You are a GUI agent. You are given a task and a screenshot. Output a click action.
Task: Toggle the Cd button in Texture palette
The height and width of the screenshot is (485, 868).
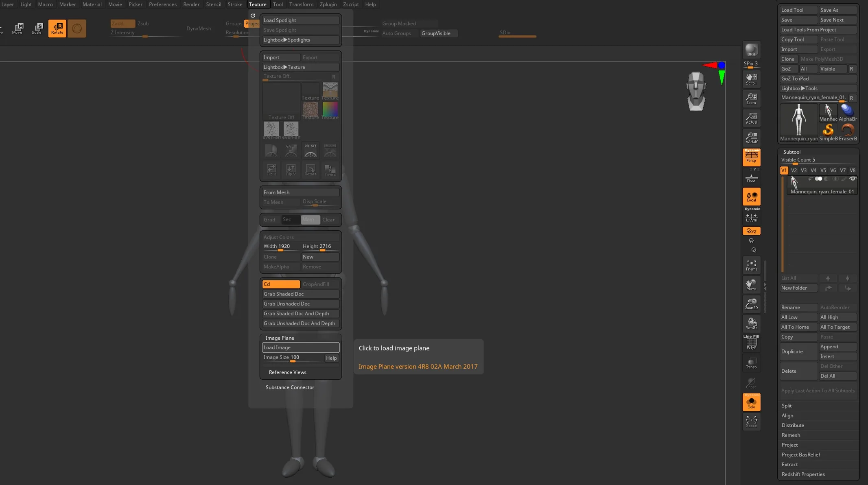click(x=281, y=284)
